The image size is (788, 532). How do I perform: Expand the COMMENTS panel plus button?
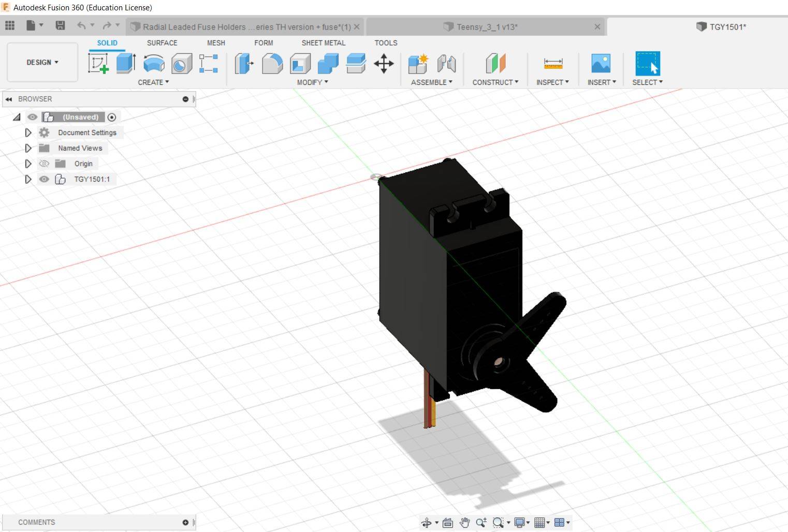[185, 523]
